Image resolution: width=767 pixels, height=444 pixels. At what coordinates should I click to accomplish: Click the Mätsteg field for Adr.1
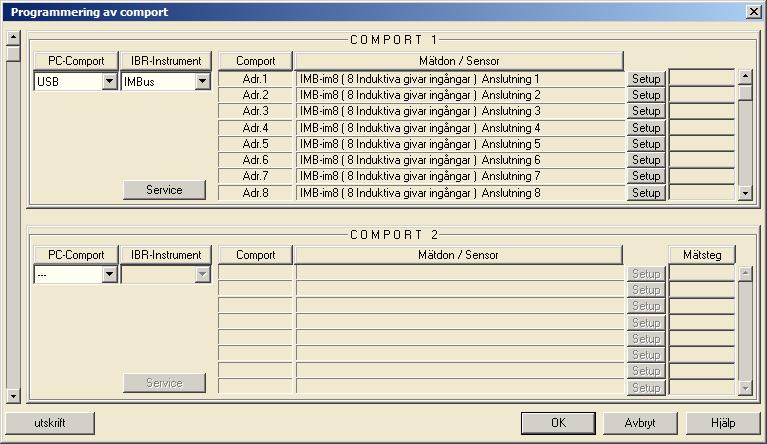(702, 78)
